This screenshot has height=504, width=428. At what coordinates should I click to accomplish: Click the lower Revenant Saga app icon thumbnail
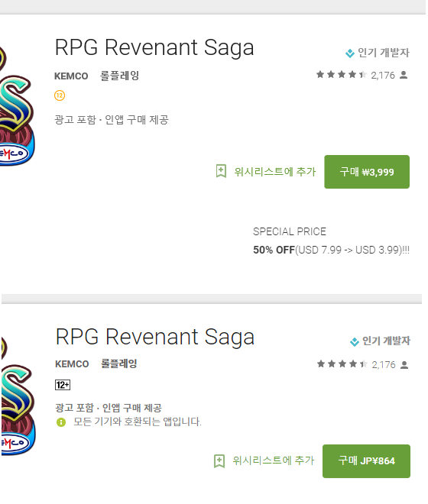coord(18,396)
